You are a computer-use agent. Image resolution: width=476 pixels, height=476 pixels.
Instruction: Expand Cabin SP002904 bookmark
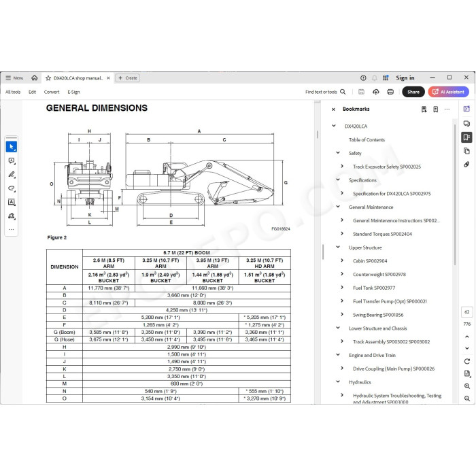click(x=342, y=260)
